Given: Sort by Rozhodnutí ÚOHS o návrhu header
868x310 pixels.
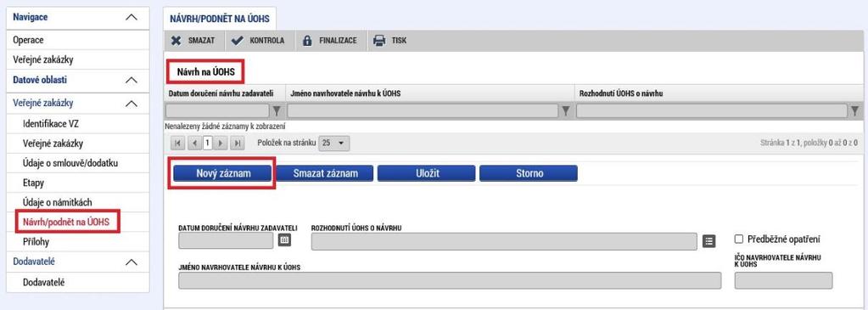Looking at the screenshot, I should point(621,93).
